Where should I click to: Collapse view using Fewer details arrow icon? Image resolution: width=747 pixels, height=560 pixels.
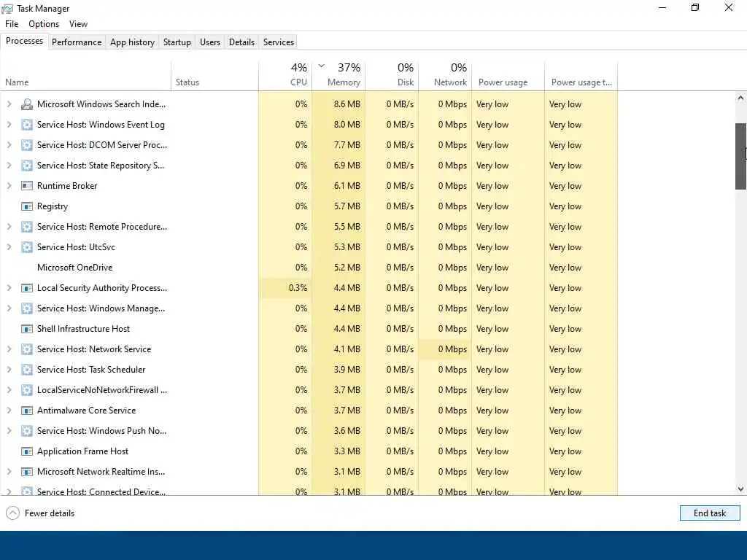pos(13,513)
